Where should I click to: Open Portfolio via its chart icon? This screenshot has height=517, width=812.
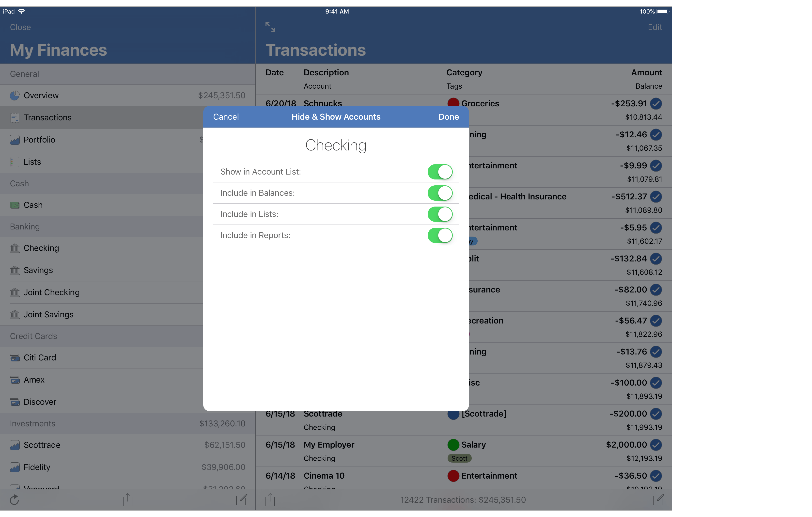click(x=15, y=139)
